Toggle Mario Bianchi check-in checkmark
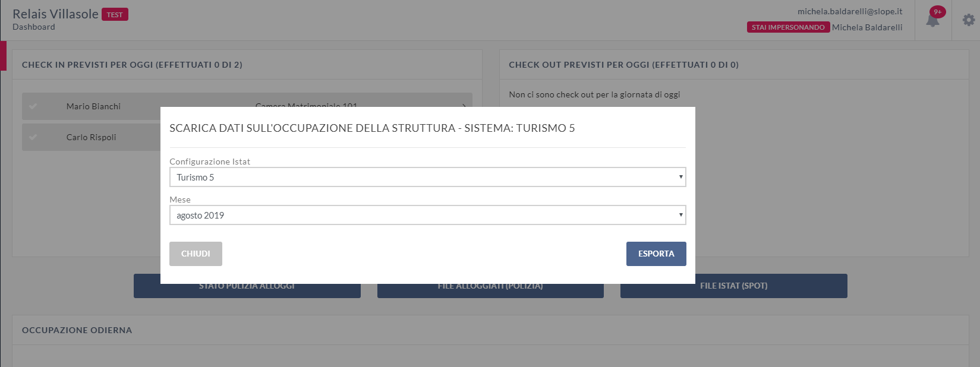 pyautogui.click(x=33, y=106)
